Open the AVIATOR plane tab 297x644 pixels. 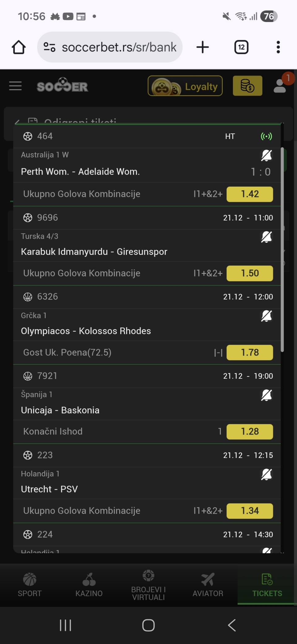[208, 585]
